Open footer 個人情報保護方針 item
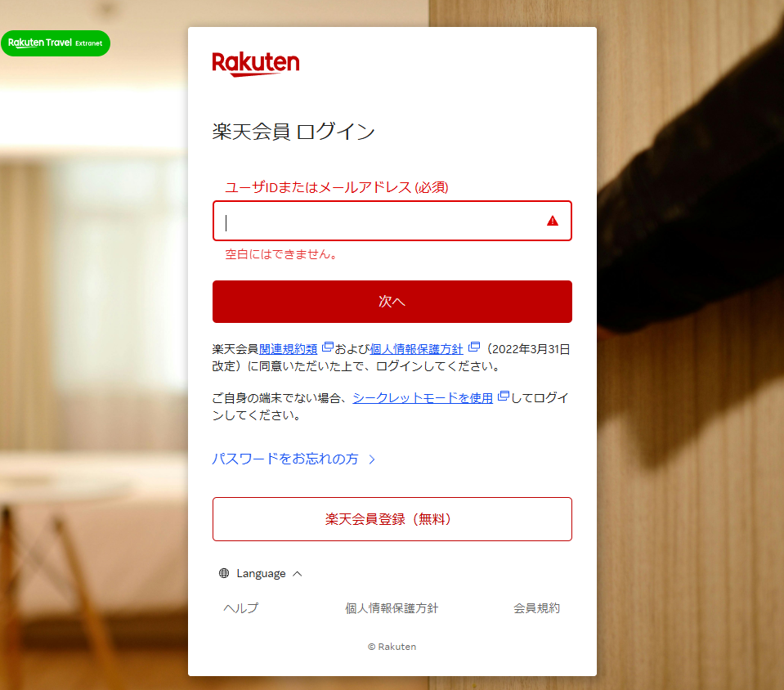 coord(392,608)
